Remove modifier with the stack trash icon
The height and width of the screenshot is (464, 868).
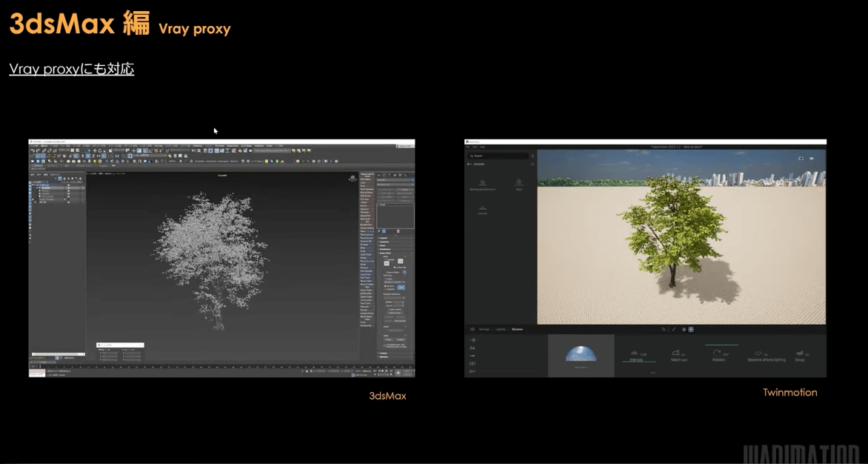click(398, 231)
